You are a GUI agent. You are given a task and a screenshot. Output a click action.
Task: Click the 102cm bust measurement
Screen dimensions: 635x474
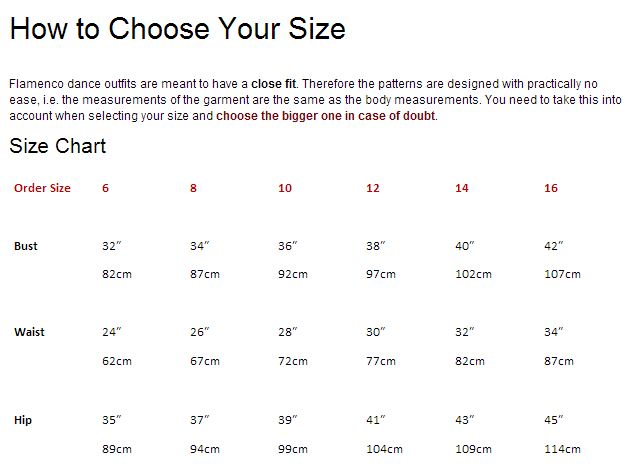pos(473,274)
